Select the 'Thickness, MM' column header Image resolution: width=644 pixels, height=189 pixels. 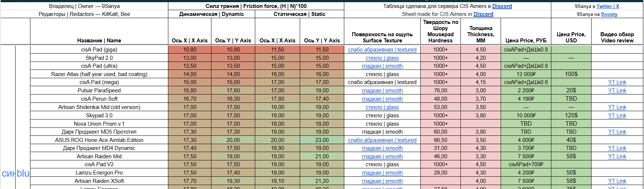[x=481, y=31]
